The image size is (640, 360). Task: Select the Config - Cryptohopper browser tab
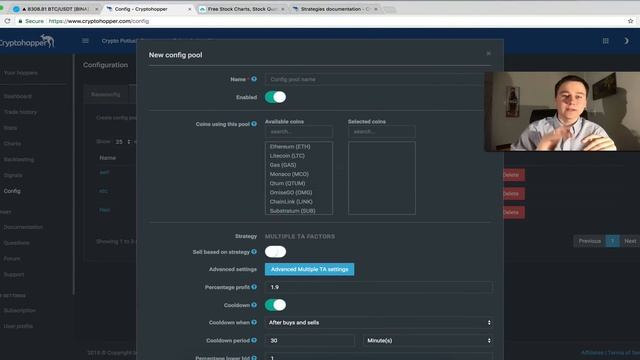pos(149,9)
